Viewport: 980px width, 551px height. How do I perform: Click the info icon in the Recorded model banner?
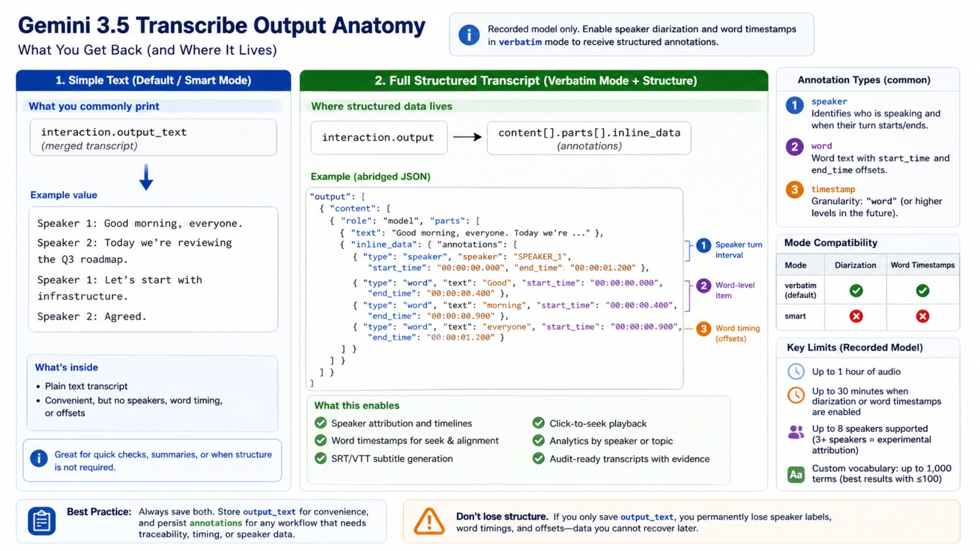click(x=469, y=35)
